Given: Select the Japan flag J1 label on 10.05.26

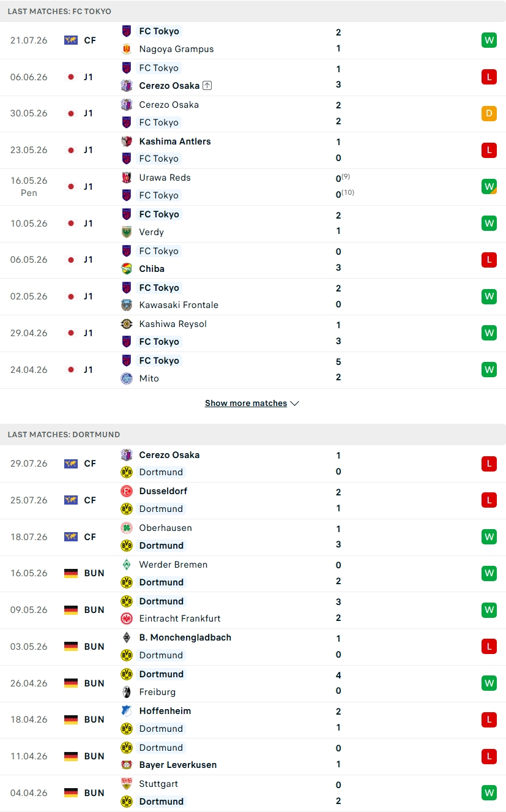Looking at the screenshot, I should pyautogui.click(x=80, y=224).
